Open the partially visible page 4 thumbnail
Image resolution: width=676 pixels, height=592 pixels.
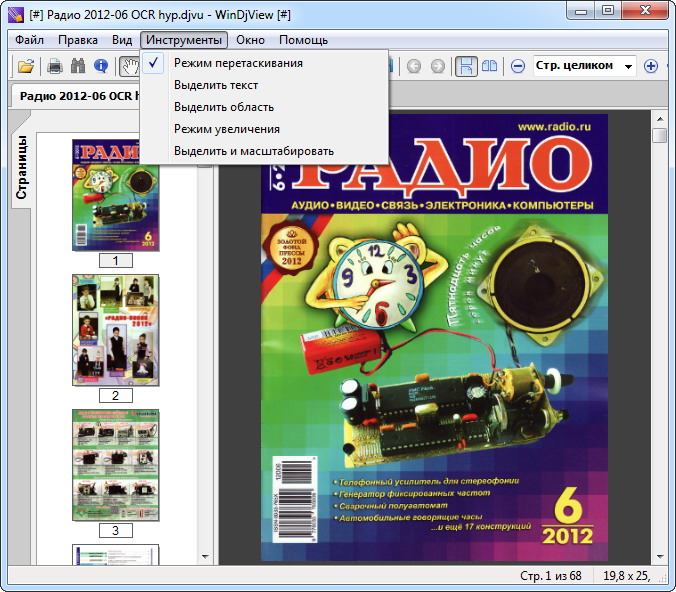[116, 554]
